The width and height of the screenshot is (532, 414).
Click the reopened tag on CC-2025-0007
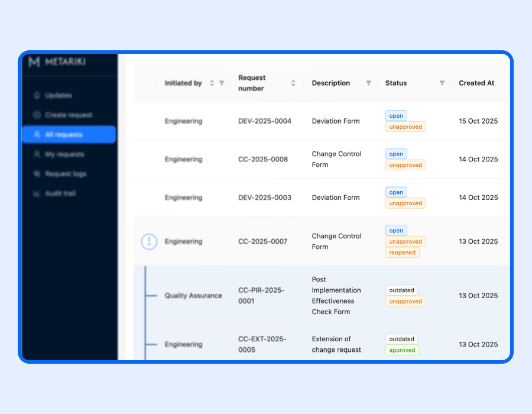point(402,253)
